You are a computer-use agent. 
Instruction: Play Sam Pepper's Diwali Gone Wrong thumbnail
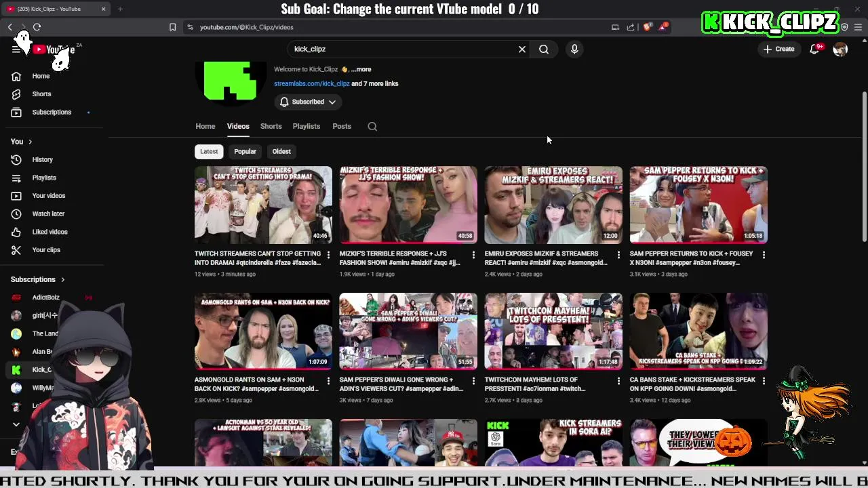click(x=408, y=331)
